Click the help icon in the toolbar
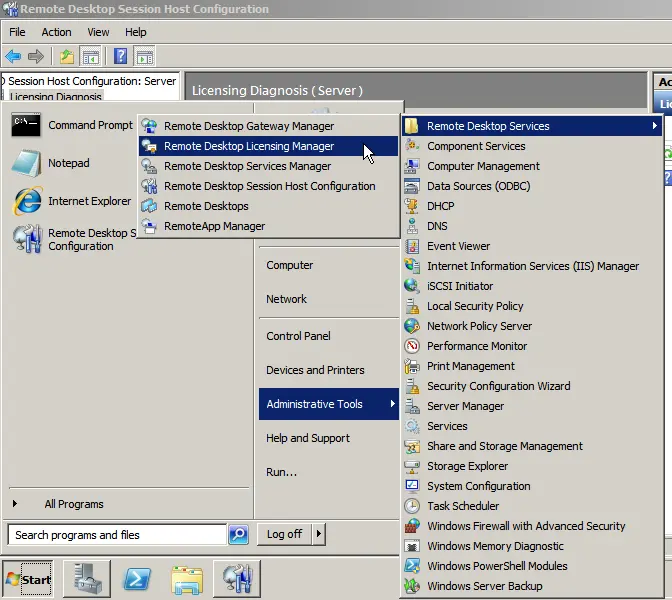 point(120,56)
